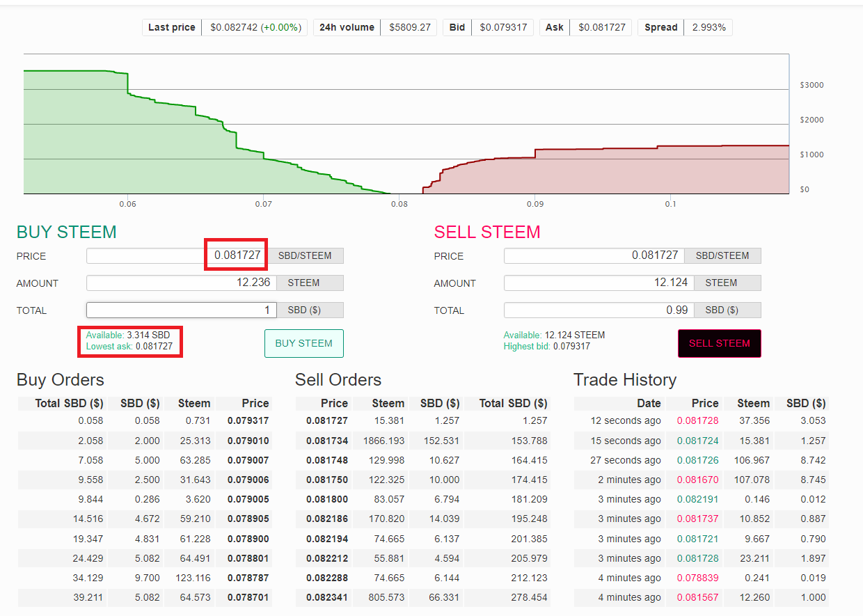Click trade history price 0.081724
The height and width of the screenshot is (616, 863).
(x=697, y=441)
